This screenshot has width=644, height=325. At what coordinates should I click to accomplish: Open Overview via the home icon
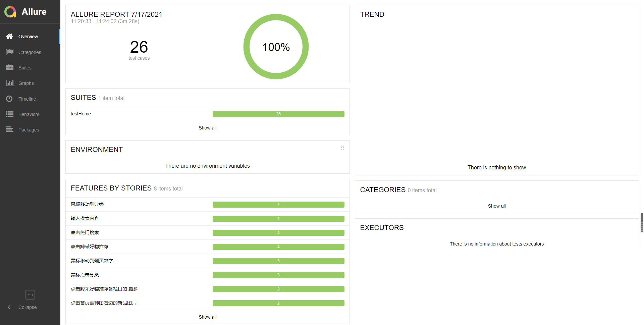(9, 36)
